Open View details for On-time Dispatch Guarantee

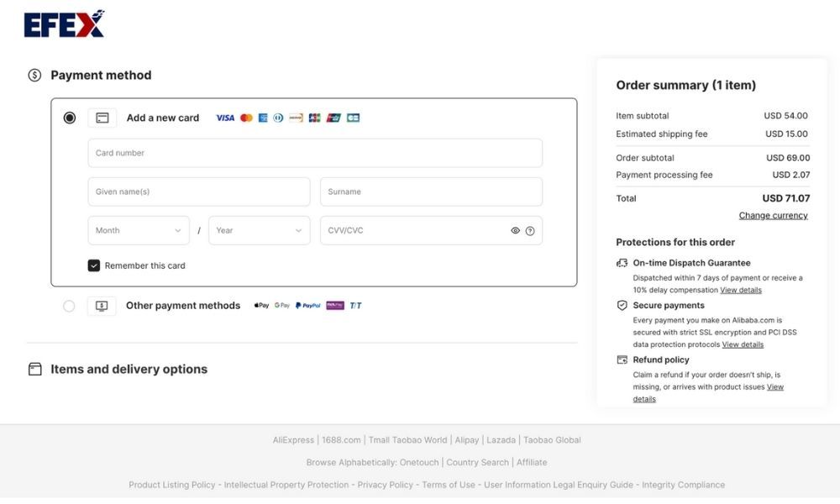(740, 291)
